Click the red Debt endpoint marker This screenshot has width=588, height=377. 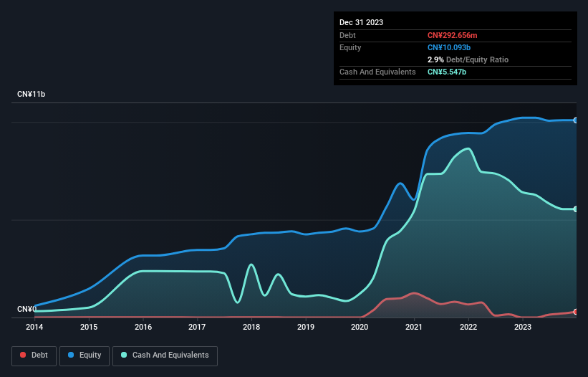pos(576,312)
